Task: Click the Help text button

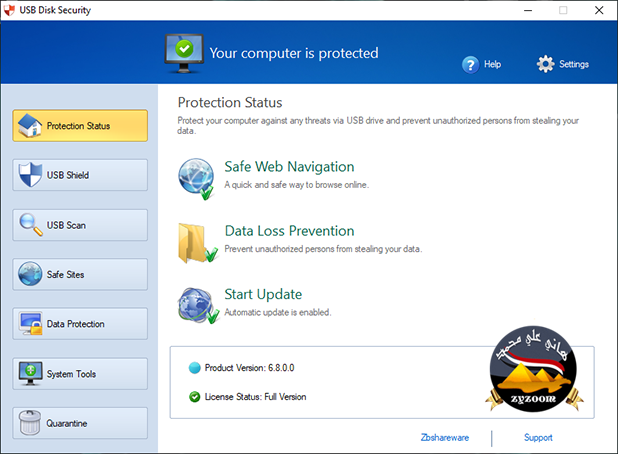Action: pyautogui.click(x=492, y=64)
